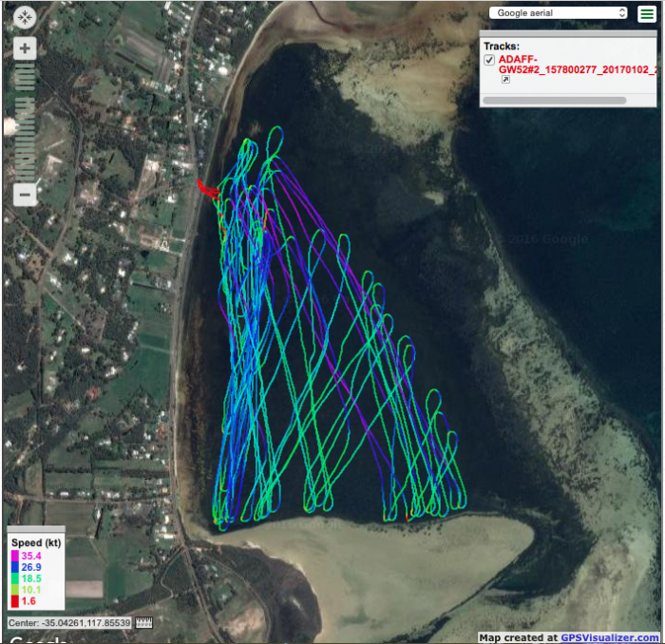Zoom in with the plus button

coord(25,48)
